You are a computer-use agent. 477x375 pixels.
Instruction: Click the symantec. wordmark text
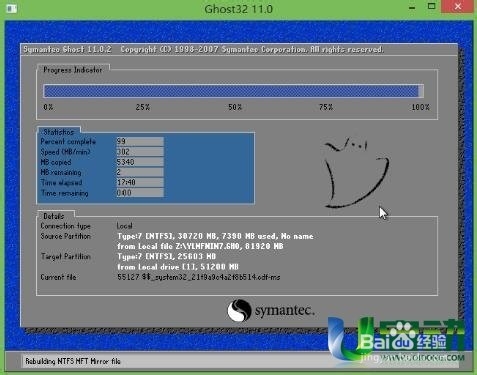click(285, 311)
